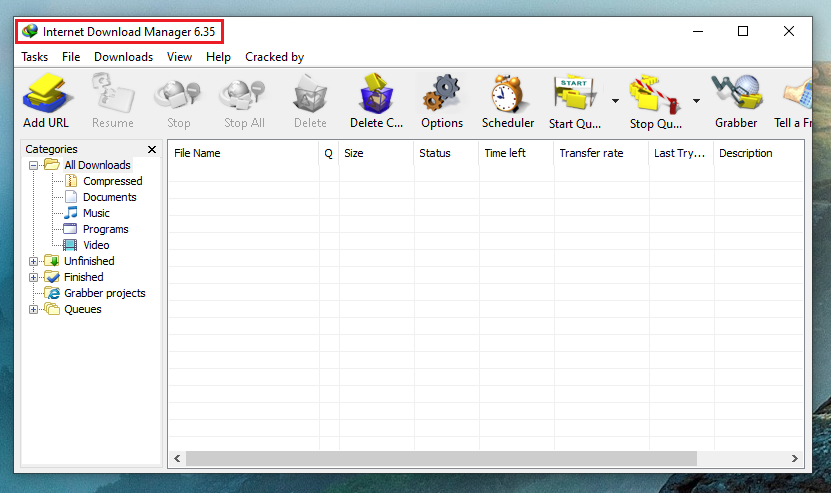Viewport: 831px width, 493px height.
Task: Sort by Time left column header
Action: point(517,153)
